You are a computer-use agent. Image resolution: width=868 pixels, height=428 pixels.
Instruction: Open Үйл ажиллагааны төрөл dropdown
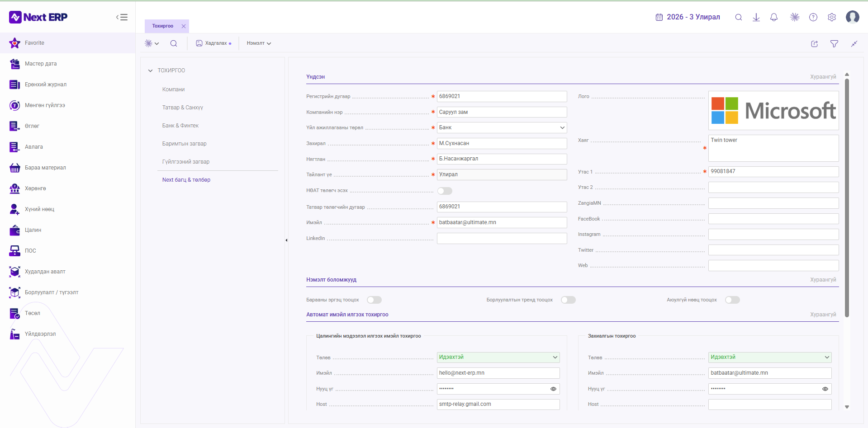[x=502, y=127]
